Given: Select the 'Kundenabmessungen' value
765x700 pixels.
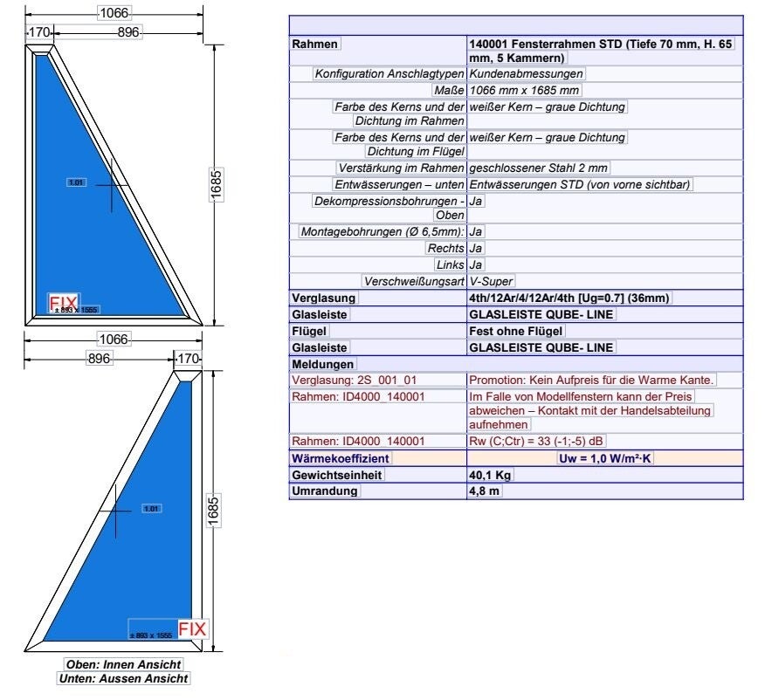Looking at the screenshot, I should tap(526, 73).
